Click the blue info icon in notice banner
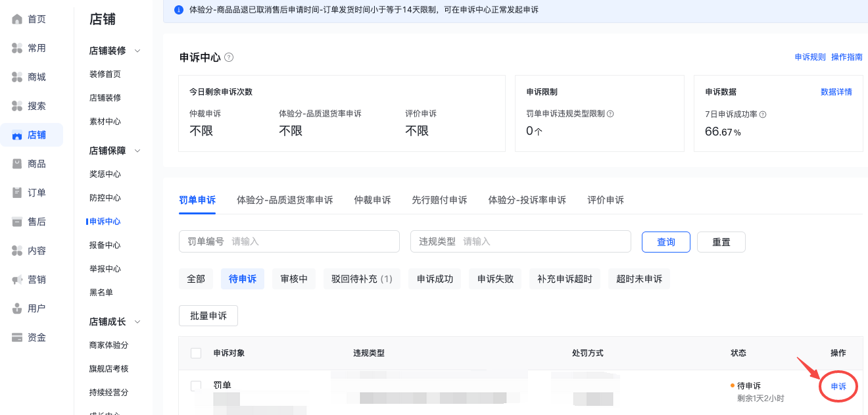This screenshot has height=415, width=868. 179,10
